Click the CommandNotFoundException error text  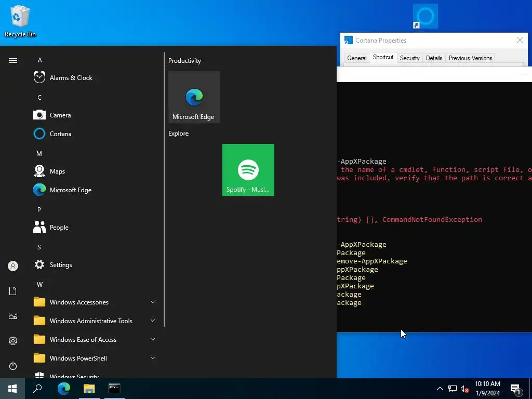pyautogui.click(x=432, y=220)
